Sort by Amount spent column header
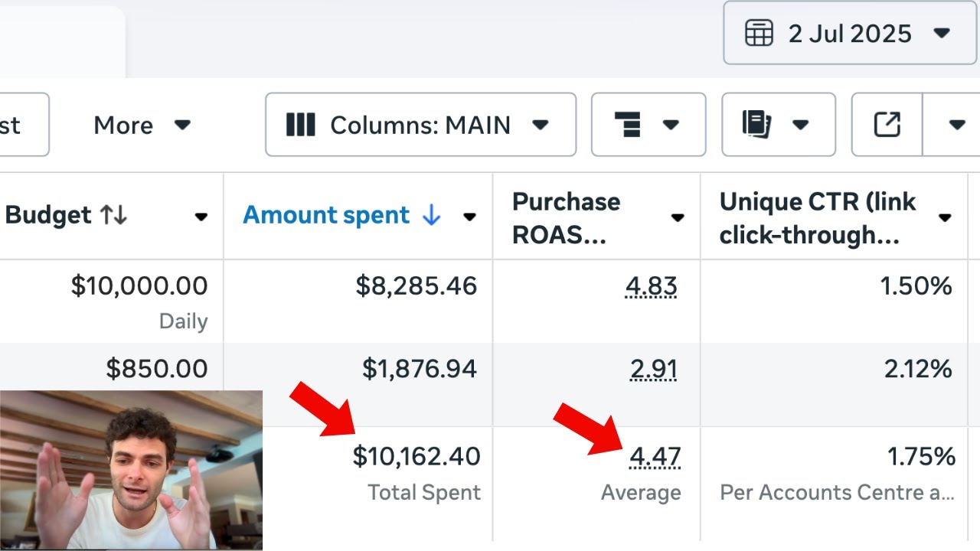 (x=326, y=216)
